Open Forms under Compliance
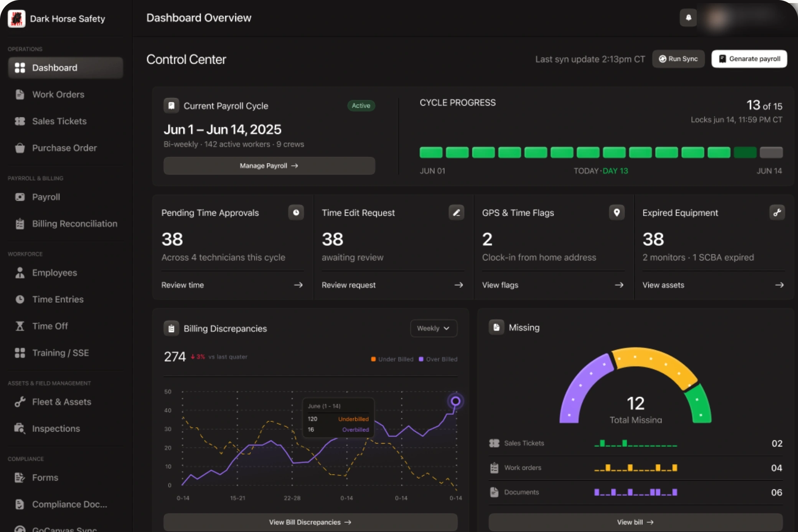 65,478
